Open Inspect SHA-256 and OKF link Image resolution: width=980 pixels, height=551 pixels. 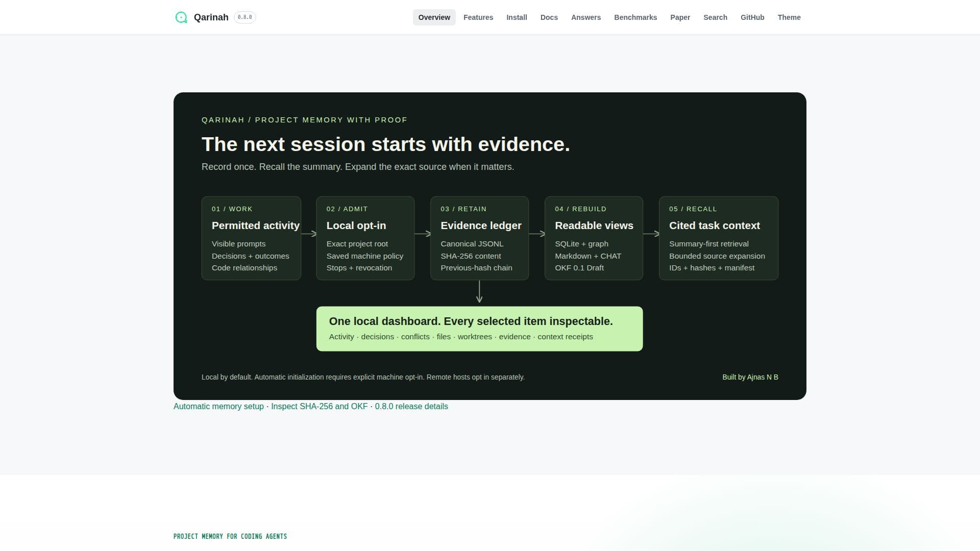pos(319,407)
